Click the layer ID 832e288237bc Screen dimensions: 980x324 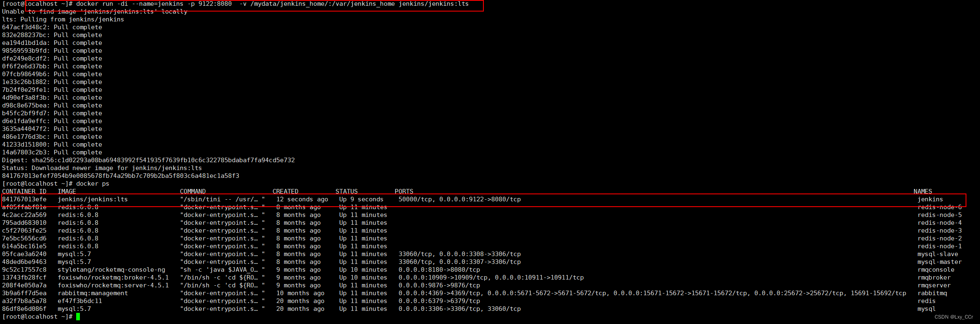click(x=24, y=35)
